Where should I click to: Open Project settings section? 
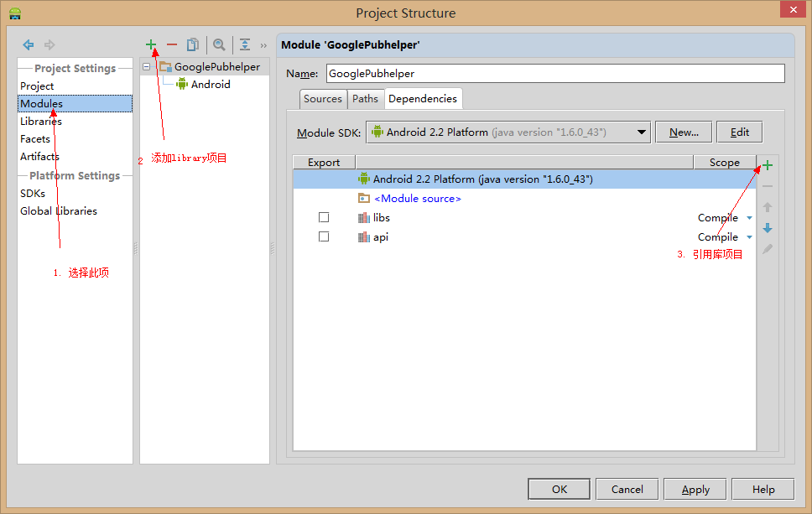pyautogui.click(x=37, y=86)
